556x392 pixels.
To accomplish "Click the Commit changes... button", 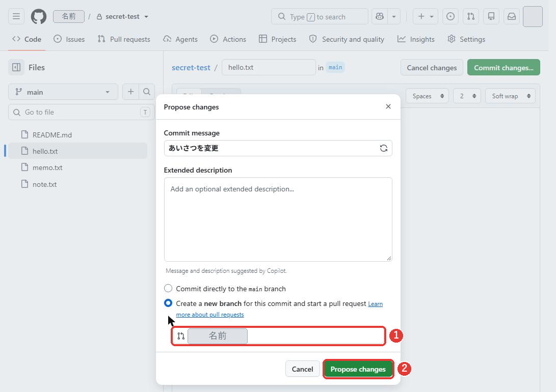I will 504,68.
